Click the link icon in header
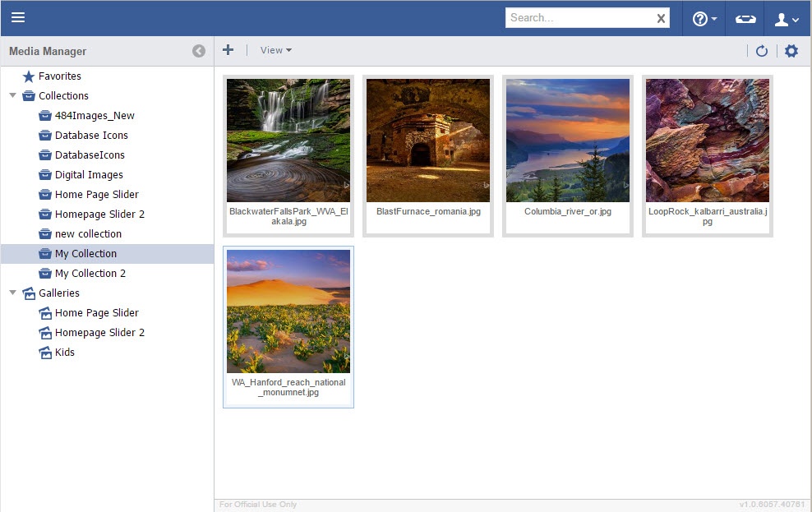Screen dimensions: 812x512 tap(745, 18)
